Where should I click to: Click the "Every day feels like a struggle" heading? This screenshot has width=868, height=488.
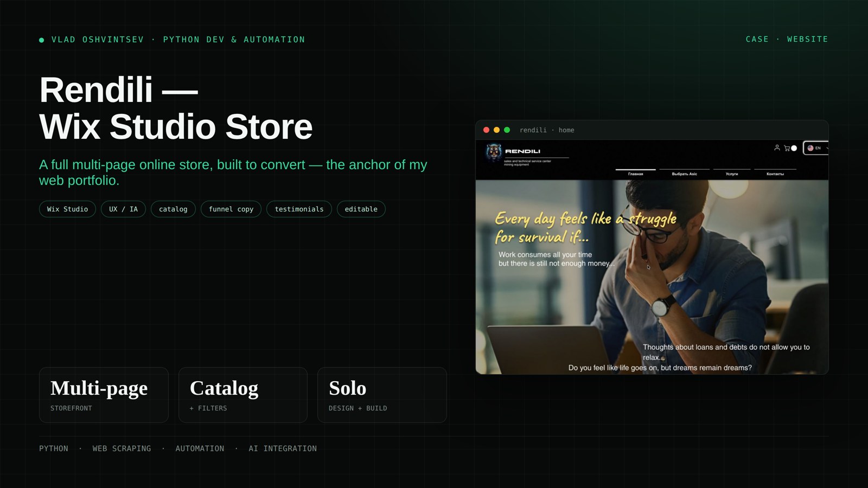click(585, 227)
